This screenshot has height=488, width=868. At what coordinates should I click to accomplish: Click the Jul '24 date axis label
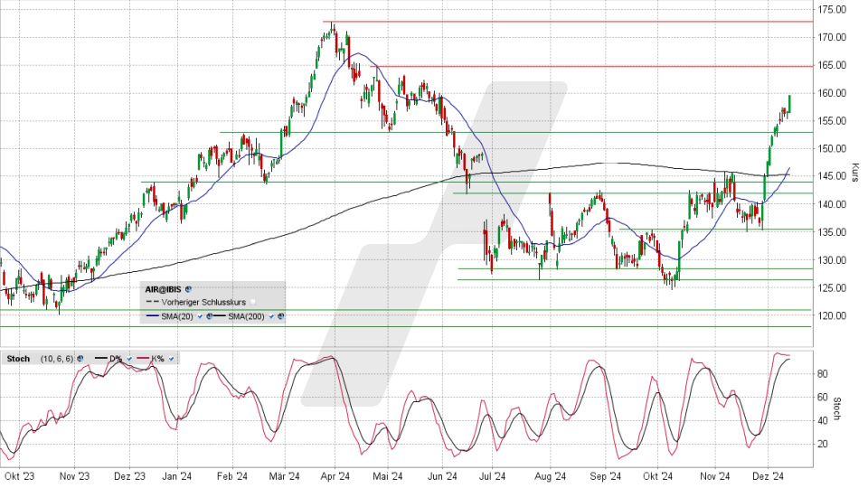tap(492, 476)
